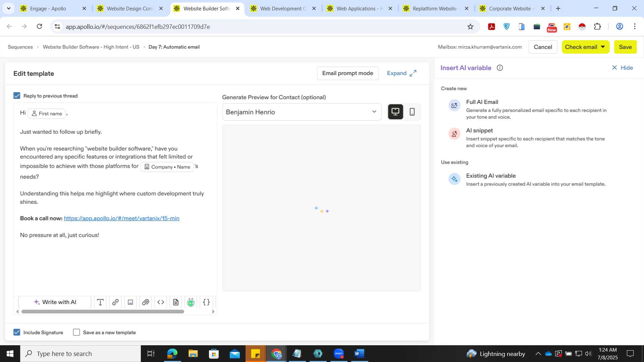
Task: Enable Save as a new template checkbox
Action: click(76, 332)
